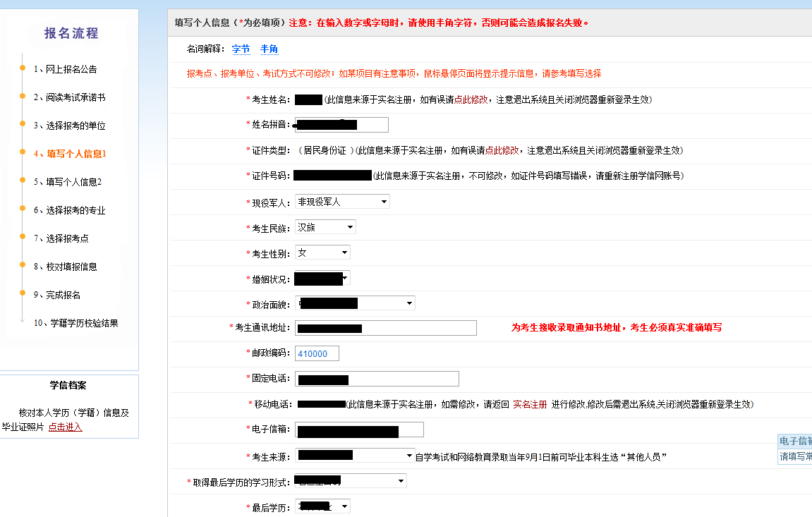
Task: Click 点击进入 link under 学信档案
Action: [x=65, y=427]
